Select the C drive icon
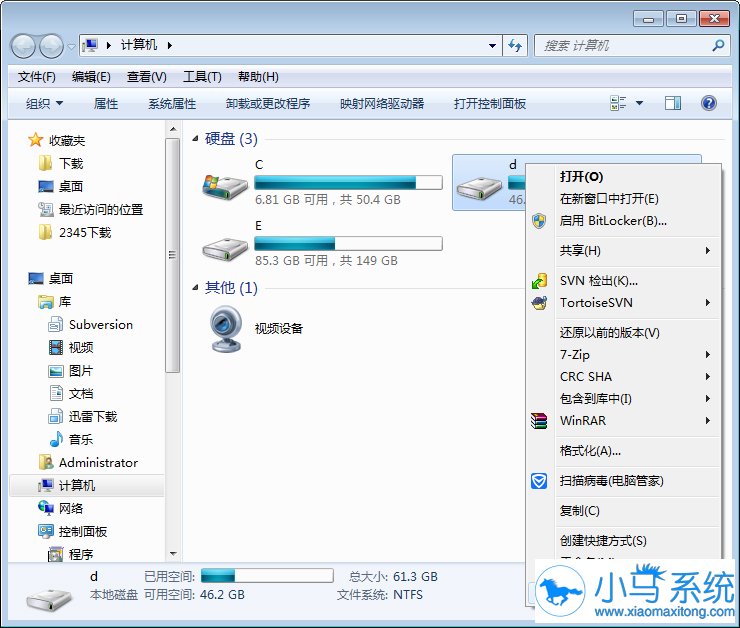The width and height of the screenshot is (740, 628). (x=225, y=187)
